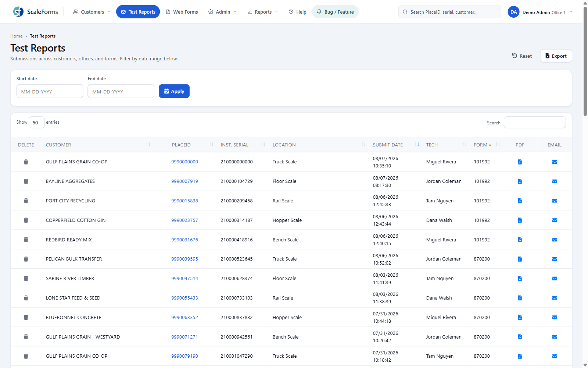
Task: View PDF for PELICAN BULK TRANSFER
Action: point(520,259)
